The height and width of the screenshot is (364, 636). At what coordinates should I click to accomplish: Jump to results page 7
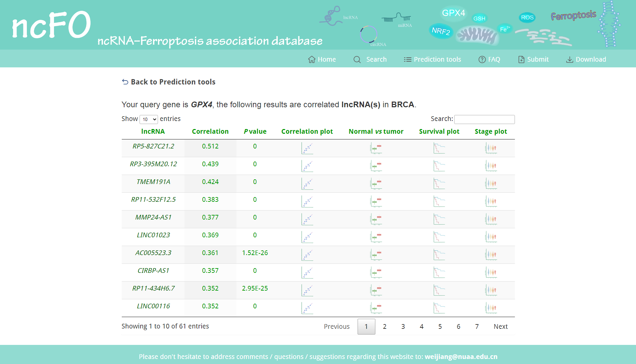coord(477,326)
